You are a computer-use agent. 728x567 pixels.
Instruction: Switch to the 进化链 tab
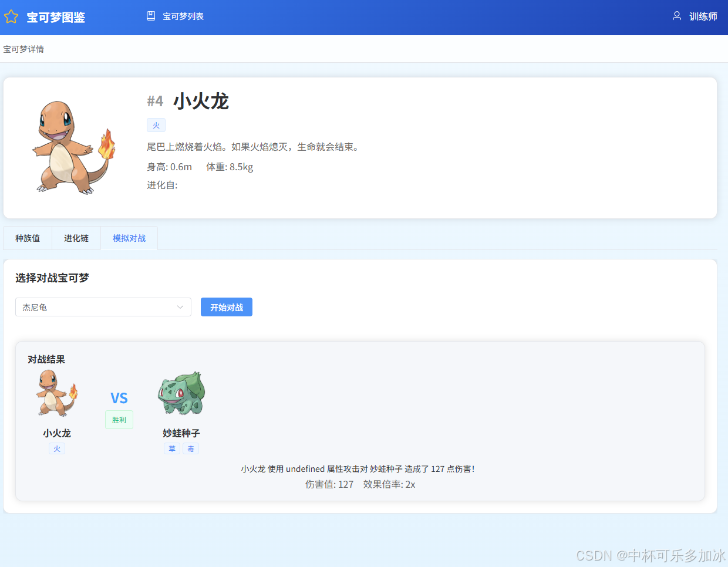click(76, 238)
